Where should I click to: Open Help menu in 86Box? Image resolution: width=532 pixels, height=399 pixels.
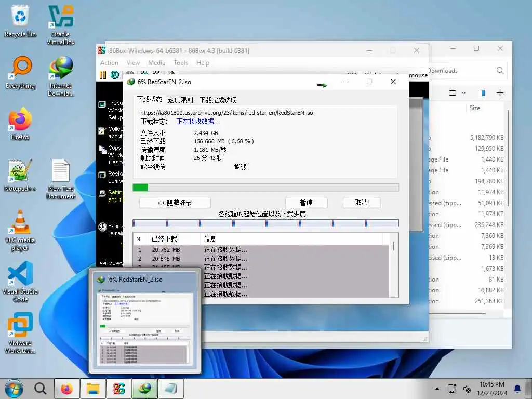point(203,63)
